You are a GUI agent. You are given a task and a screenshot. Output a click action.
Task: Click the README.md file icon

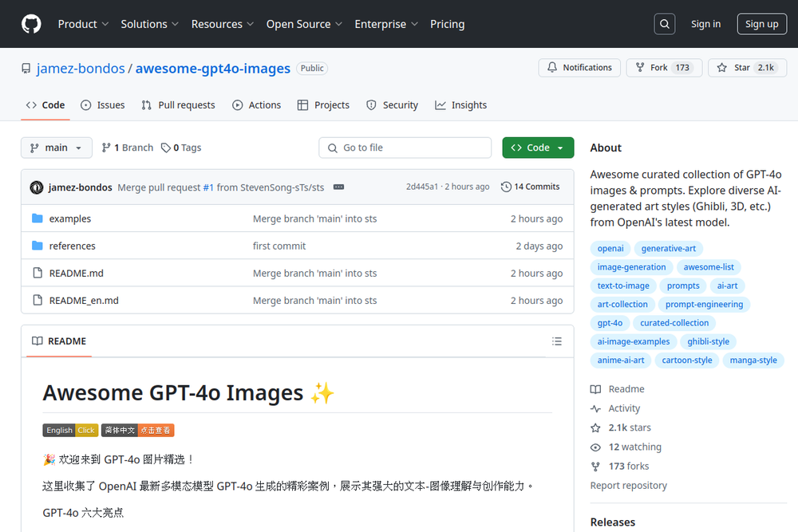pos(38,273)
